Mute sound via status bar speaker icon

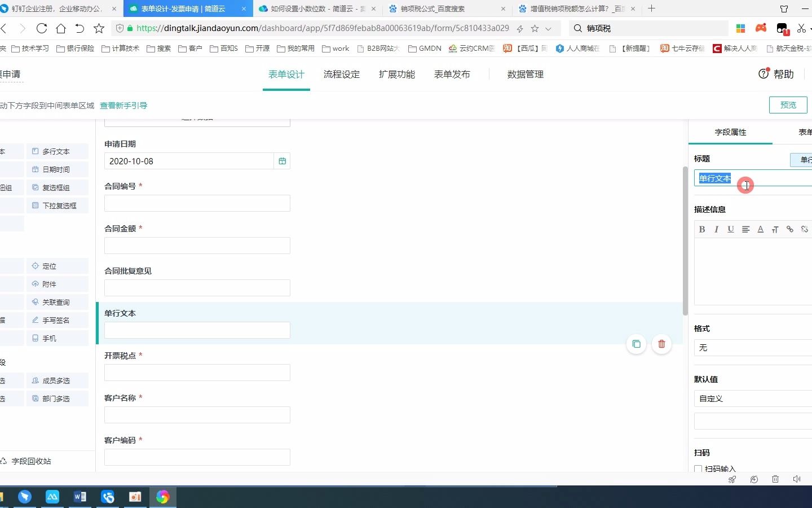pos(797,479)
